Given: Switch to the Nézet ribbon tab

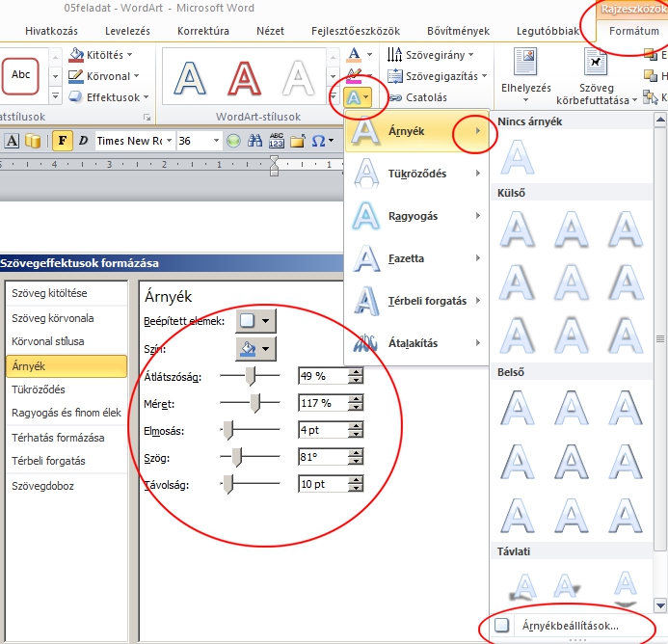Looking at the screenshot, I should [270, 31].
